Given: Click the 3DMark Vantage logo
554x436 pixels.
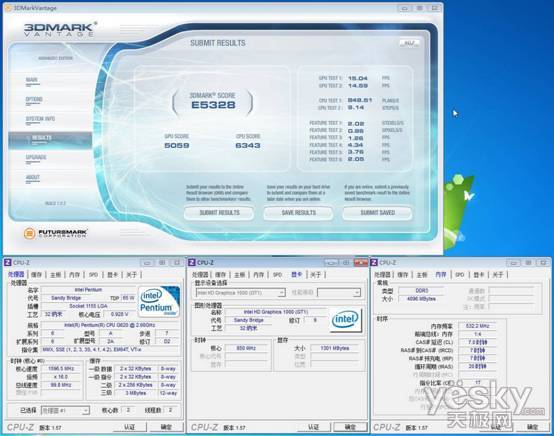Looking at the screenshot, I should point(60,29).
